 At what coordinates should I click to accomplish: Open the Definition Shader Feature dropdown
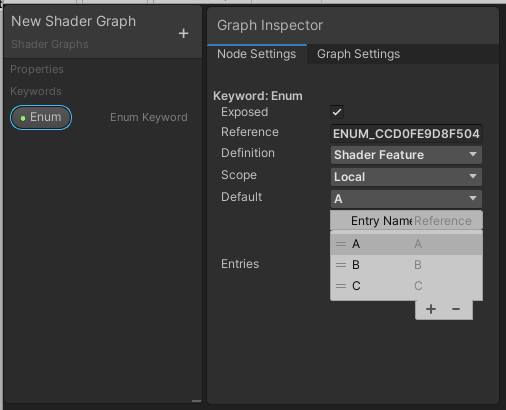pyautogui.click(x=406, y=155)
